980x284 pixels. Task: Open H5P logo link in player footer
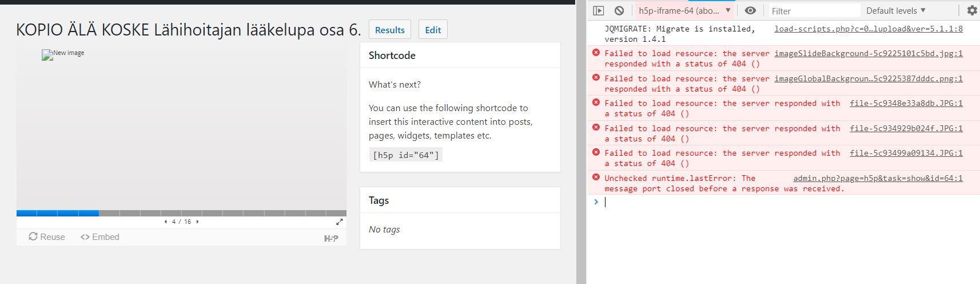(x=331, y=238)
